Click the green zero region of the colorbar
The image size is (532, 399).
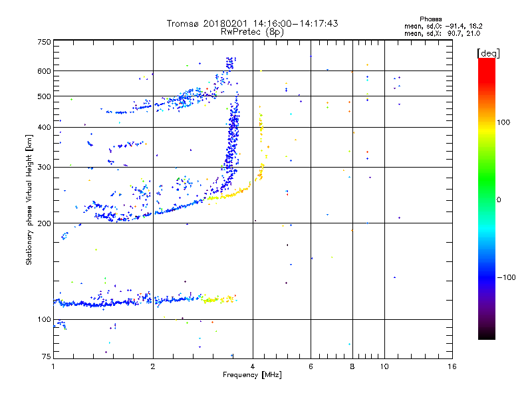point(487,185)
